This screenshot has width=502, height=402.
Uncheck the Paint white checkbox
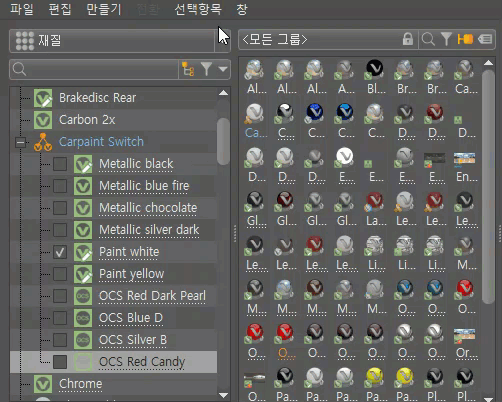coord(60,252)
